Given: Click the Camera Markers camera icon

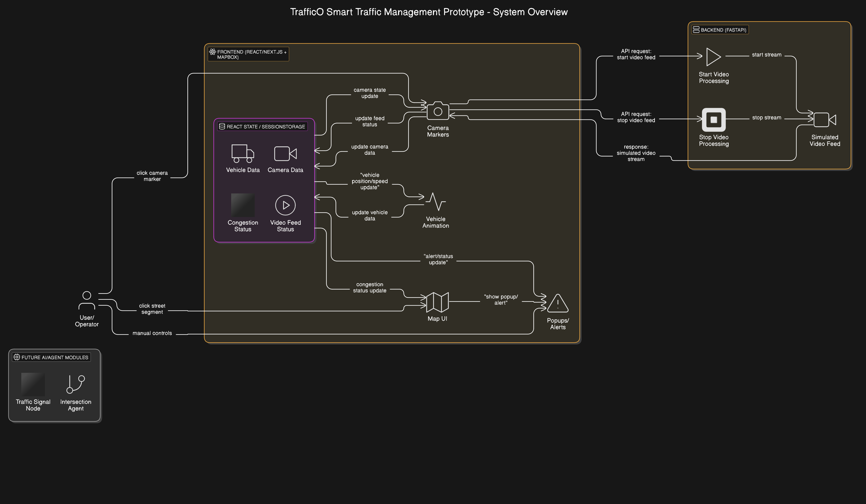Looking at the screenshot, I should [437, 111].
